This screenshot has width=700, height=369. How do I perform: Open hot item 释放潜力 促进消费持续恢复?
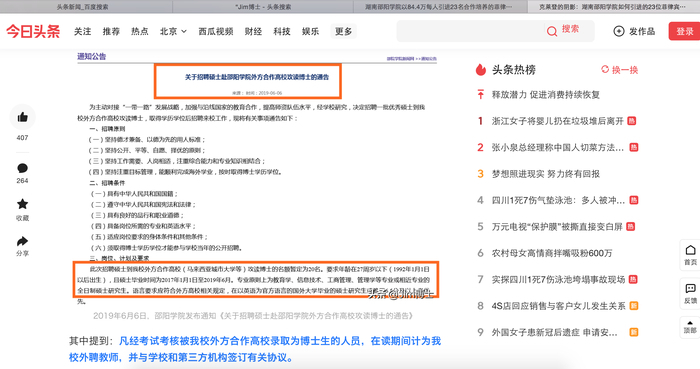click(x=546, y=95)
